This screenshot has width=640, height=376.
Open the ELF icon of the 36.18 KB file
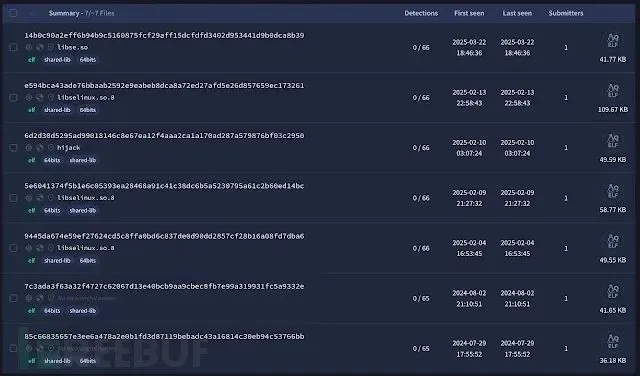[x=613, y=342]
